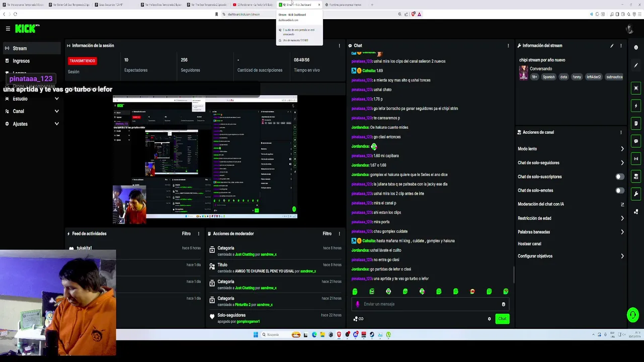This screenshot has width=644, height=362.
Task: Click the subnautica stream tag
Action: 614,77
